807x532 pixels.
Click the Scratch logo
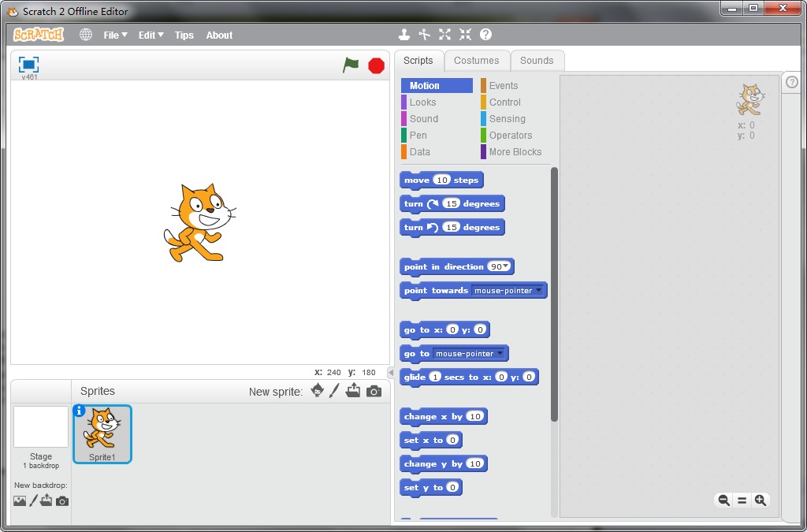click(x=39, y=35)
